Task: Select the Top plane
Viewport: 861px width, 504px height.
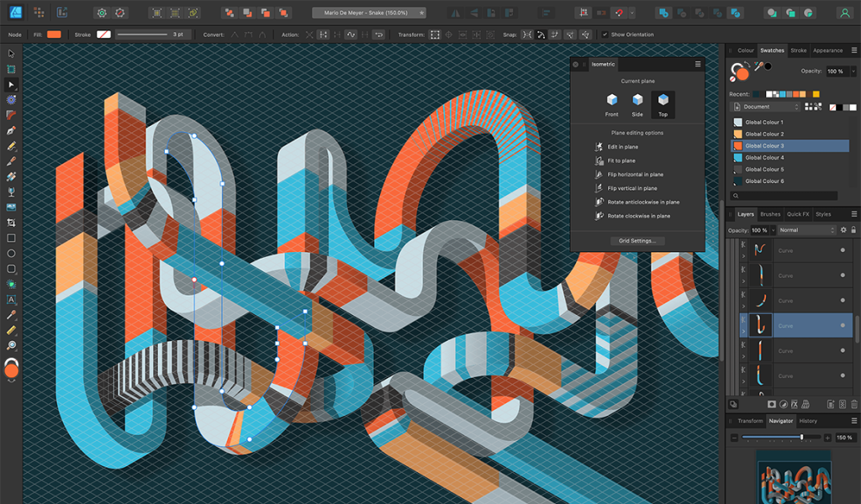Action: (663, 104)
